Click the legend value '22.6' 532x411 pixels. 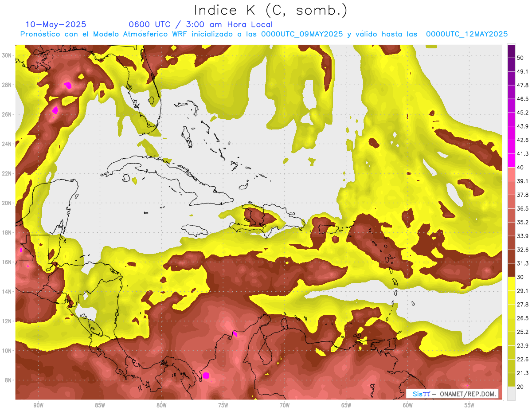coord(523,359)
